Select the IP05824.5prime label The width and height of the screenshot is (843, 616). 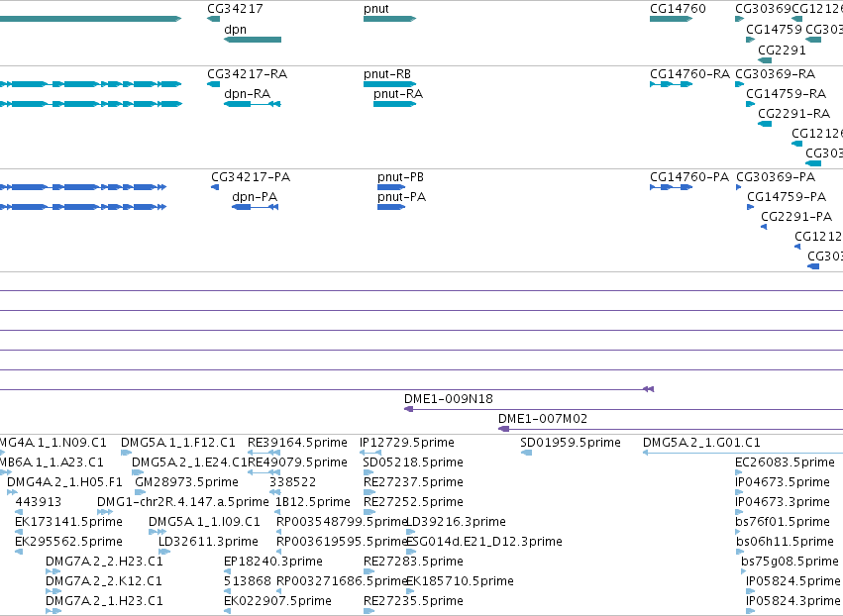click(793, 582)
